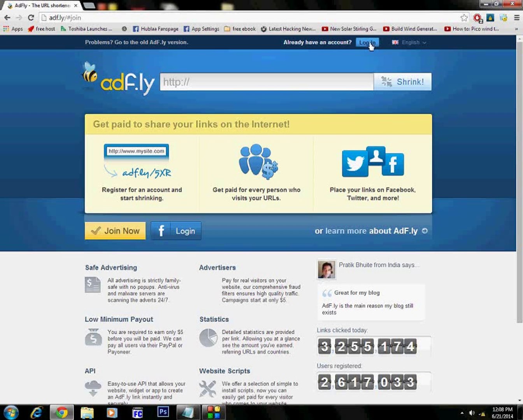
Task: Bookmark page with the star icon
Action: (464, 17)
